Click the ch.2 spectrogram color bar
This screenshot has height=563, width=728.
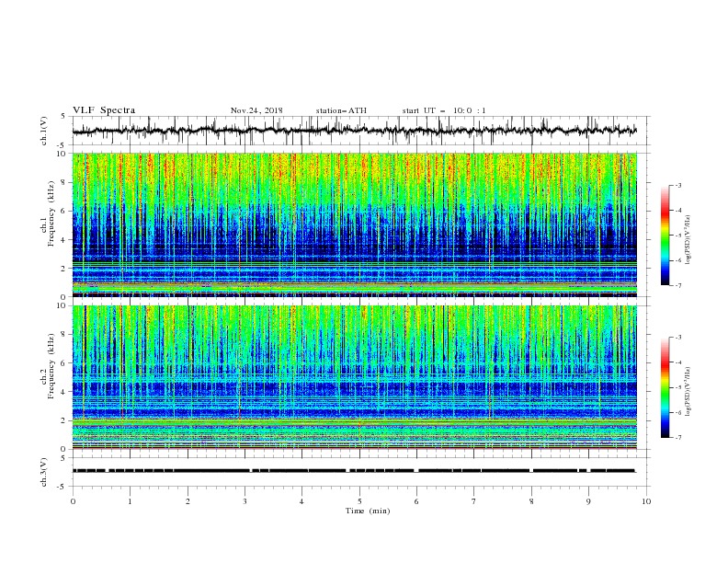665,387
